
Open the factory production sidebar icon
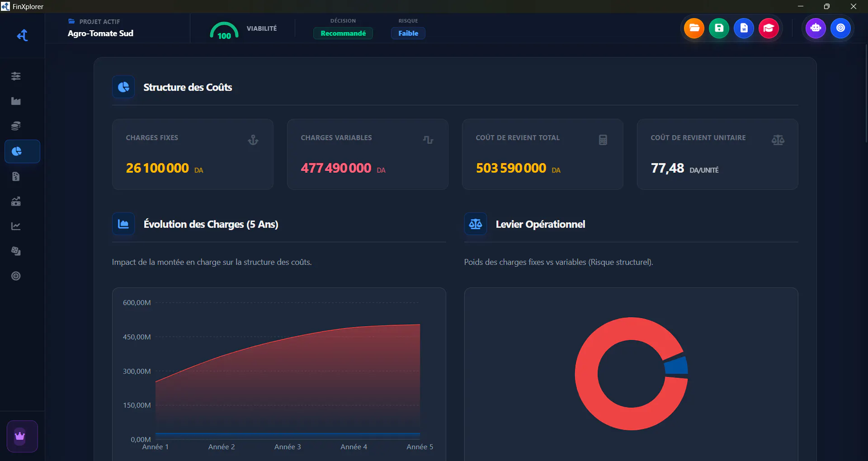pos(16,101)
